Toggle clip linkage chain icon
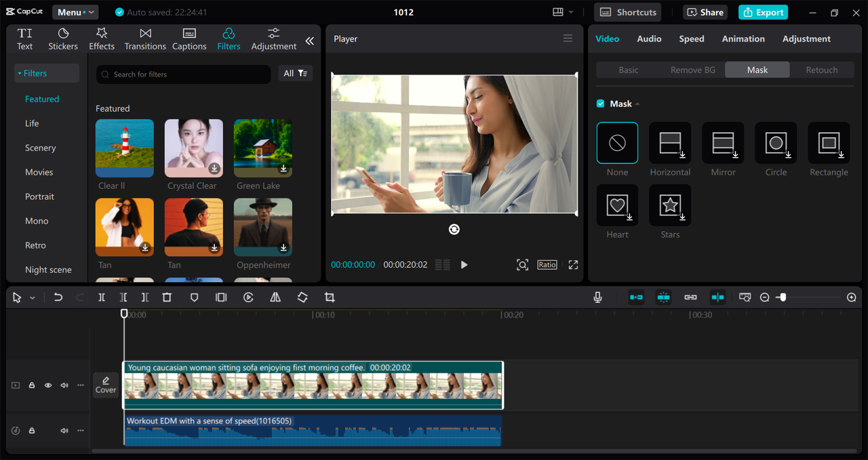The image size is (868, 460). [690, 297]
